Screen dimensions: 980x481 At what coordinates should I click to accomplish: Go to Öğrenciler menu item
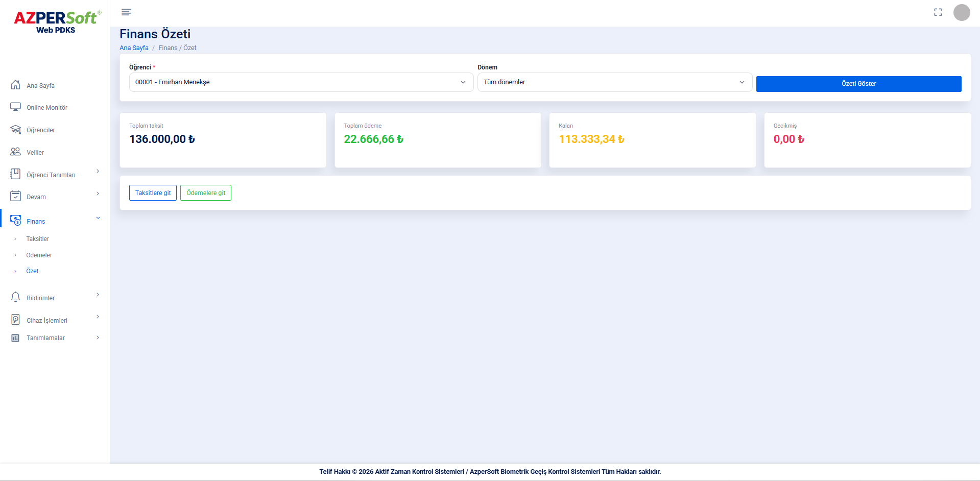click(x=41, y=130)
